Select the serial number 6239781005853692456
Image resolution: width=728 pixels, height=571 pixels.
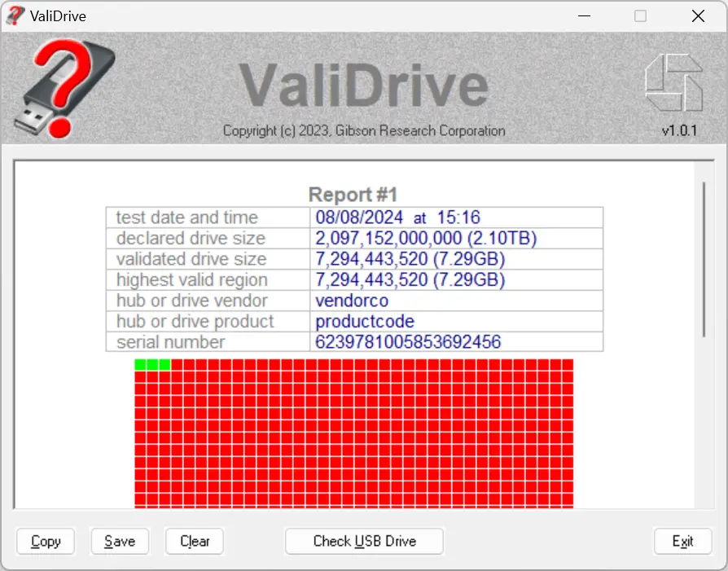point(408,342)
